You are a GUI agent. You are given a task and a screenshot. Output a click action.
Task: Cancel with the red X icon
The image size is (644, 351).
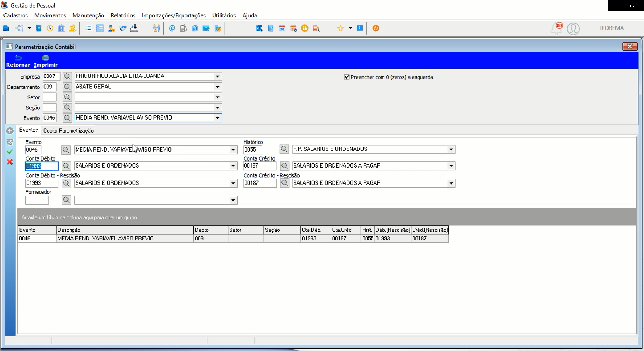10,162
